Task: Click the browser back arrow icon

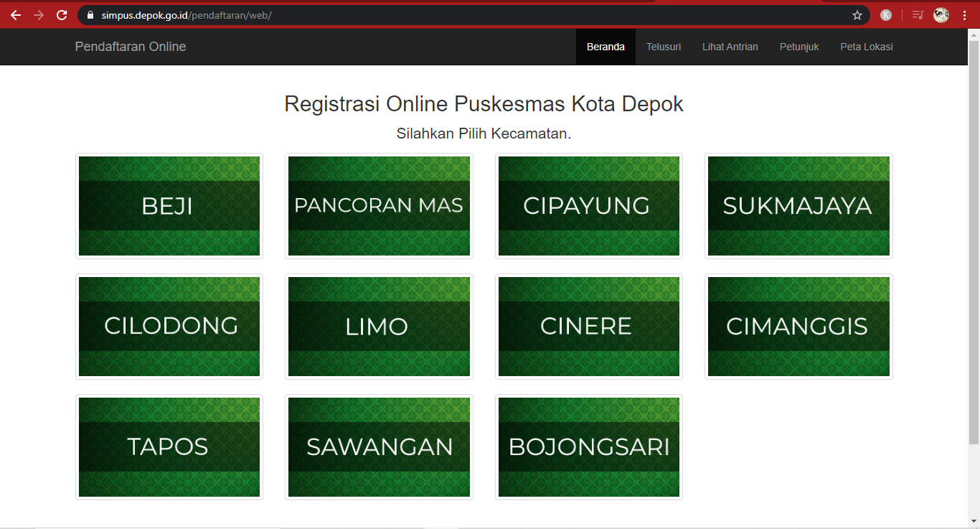Action: [x=14, y=14]
